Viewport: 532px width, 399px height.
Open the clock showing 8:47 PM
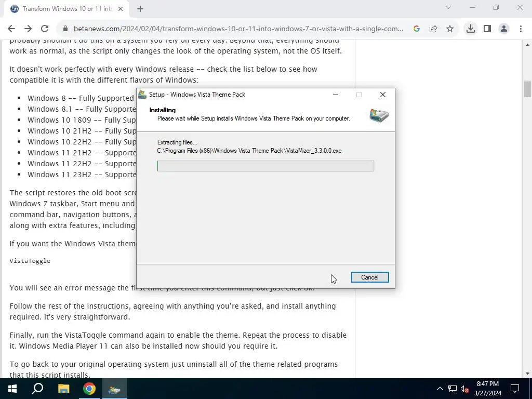487,389
